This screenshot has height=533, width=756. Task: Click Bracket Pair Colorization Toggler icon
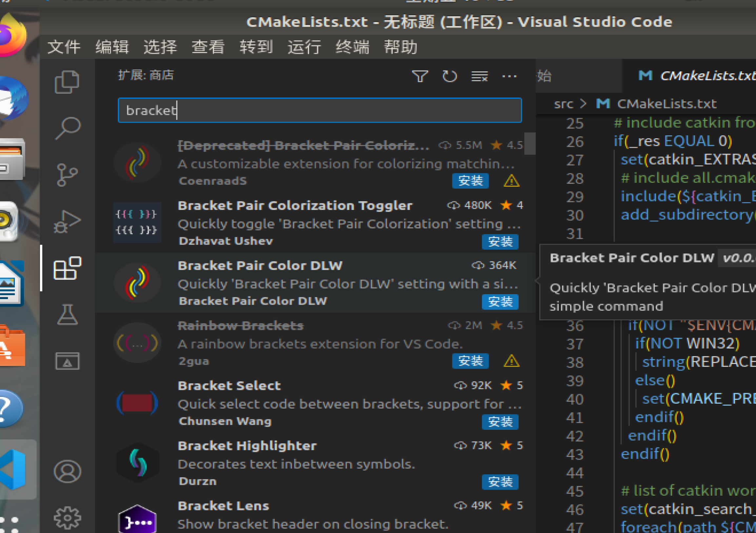click(137, 222)
